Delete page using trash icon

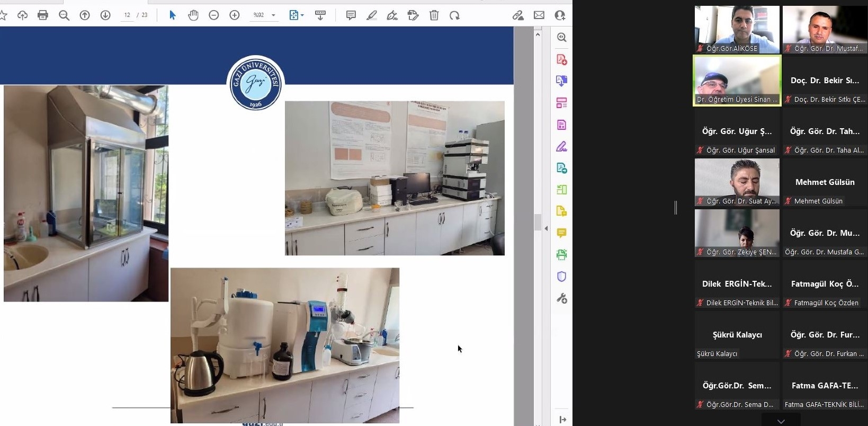point(434,15)
